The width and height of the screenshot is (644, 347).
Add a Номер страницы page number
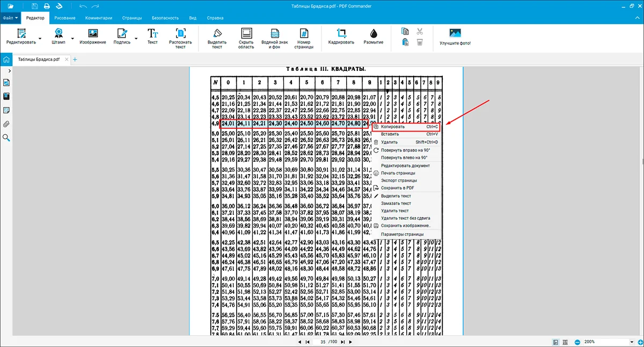point(304,37)
